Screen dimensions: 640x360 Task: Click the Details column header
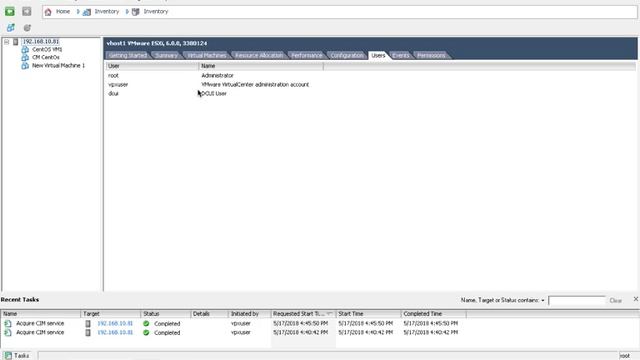point(209,314)
